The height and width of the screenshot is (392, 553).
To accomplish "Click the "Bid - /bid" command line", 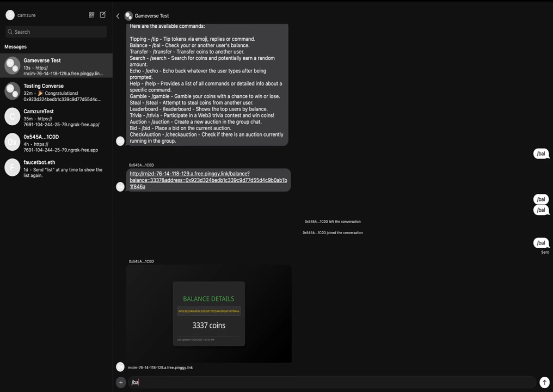I will [x=180, y=128].
